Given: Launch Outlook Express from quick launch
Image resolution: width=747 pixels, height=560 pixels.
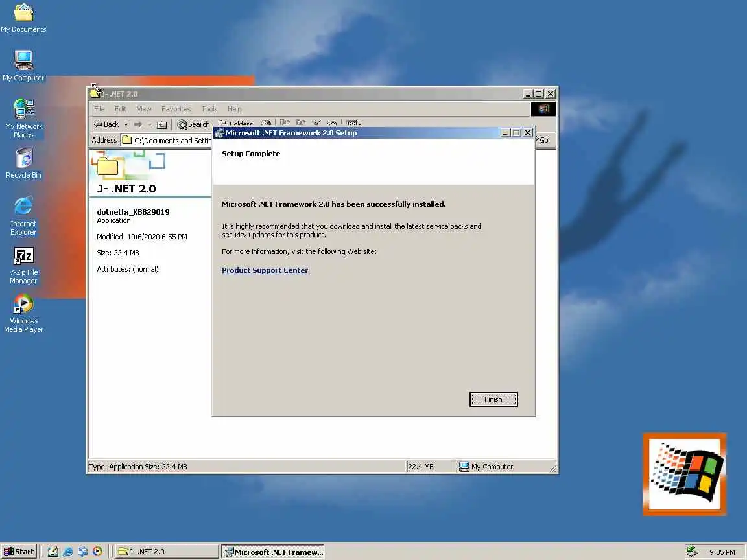Looking at the screenshot, I should 82,552.
